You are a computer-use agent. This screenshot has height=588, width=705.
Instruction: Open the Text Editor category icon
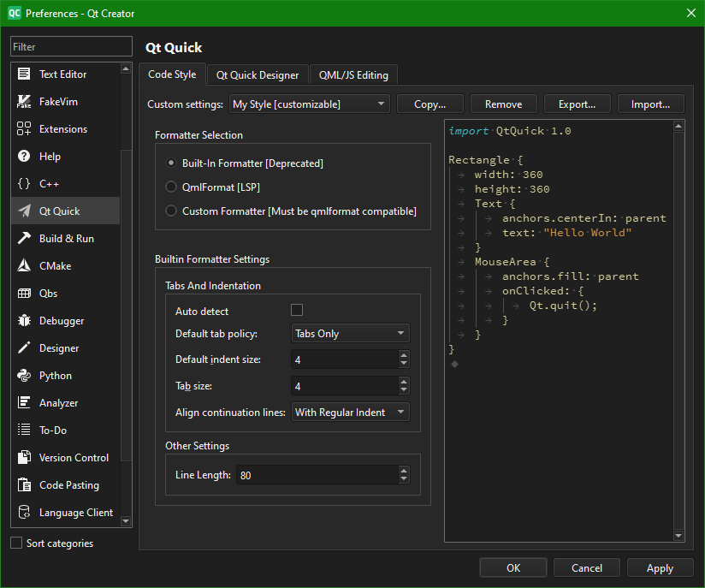click(x=24, y=74)
